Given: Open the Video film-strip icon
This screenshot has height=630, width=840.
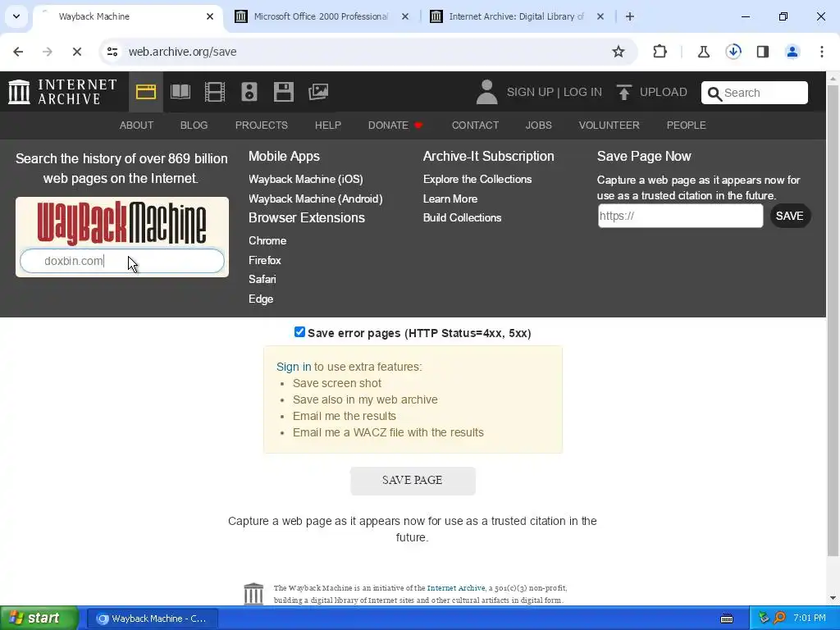Looking at the screenshot, I should tap(215, 92).
